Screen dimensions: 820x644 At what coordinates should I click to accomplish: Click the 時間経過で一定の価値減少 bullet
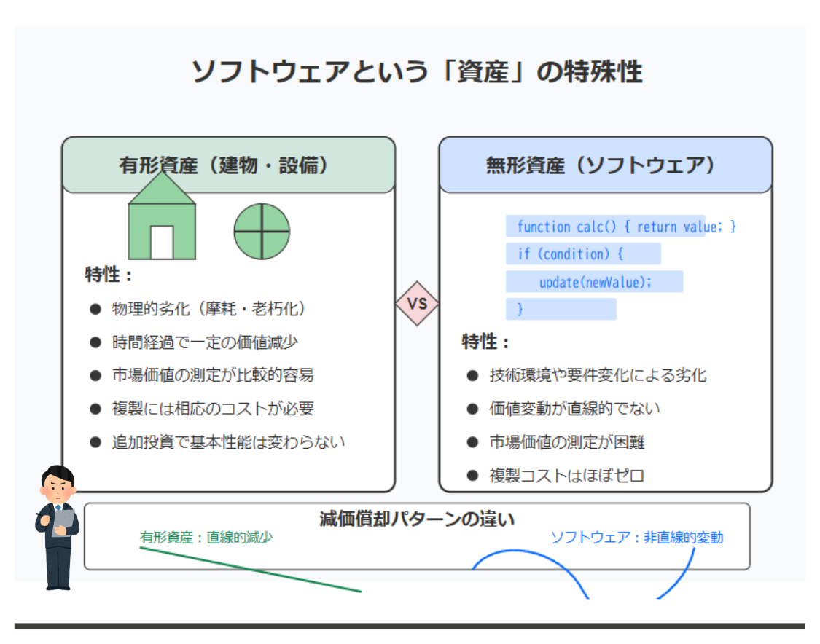(194, 342)
